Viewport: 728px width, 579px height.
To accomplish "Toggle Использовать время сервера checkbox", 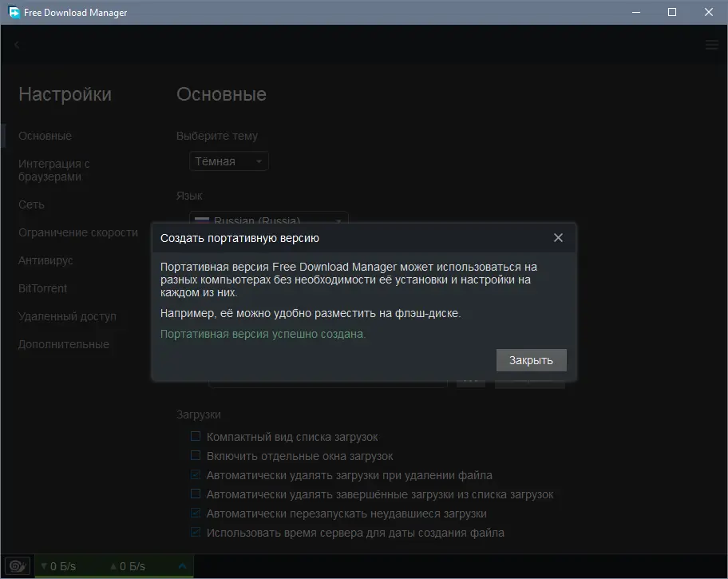I will click(x=196, y=532).
